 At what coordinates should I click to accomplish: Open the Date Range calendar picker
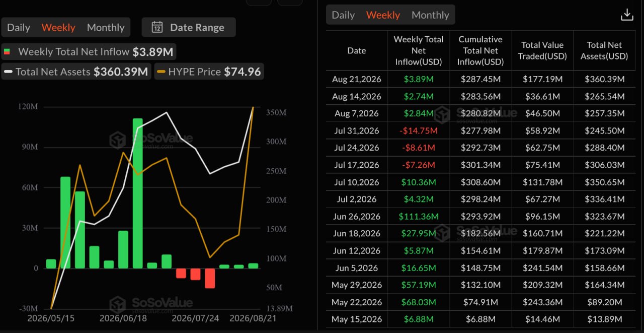[189, 27]
